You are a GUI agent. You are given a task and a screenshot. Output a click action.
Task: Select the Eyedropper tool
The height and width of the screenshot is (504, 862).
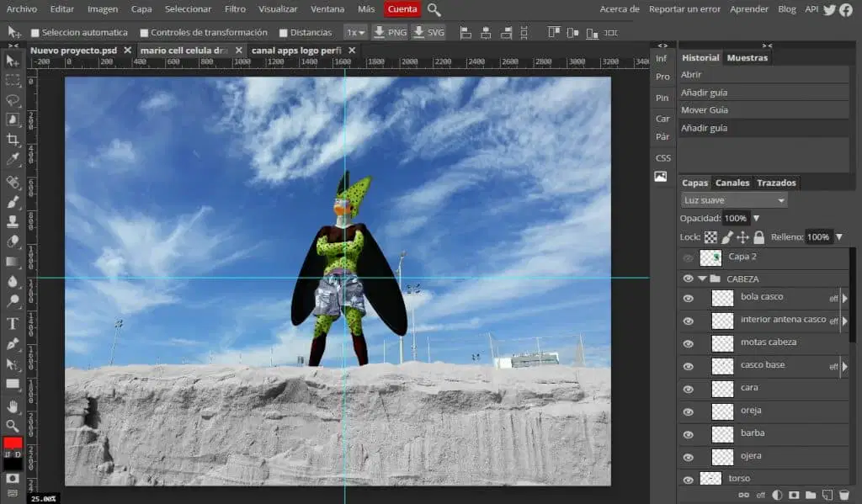tap(12, 160)
